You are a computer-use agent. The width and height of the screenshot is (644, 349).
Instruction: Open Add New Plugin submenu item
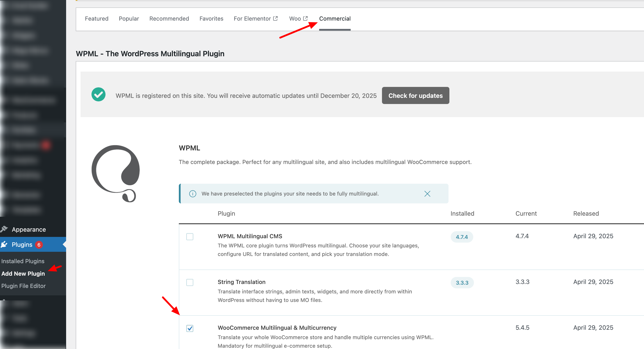pos(23,273)
